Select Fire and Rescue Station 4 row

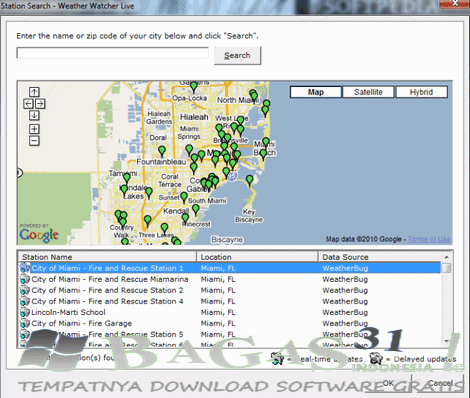tap(230, 301)
